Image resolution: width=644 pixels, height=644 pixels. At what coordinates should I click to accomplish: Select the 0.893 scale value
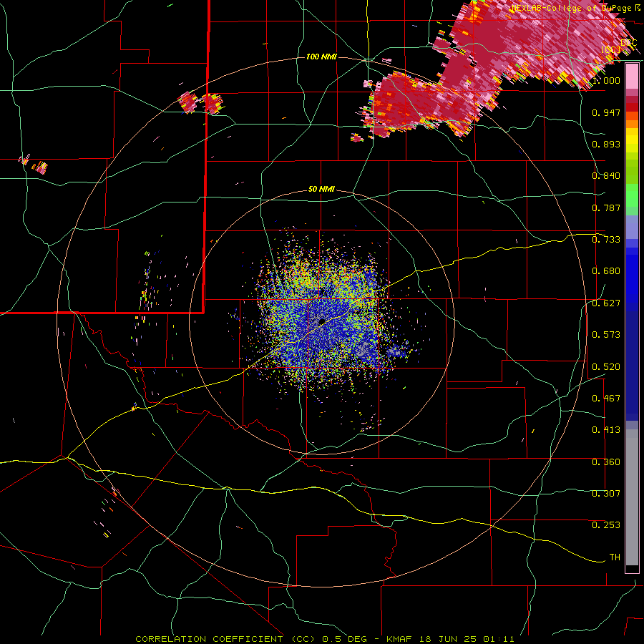(606, 144)
